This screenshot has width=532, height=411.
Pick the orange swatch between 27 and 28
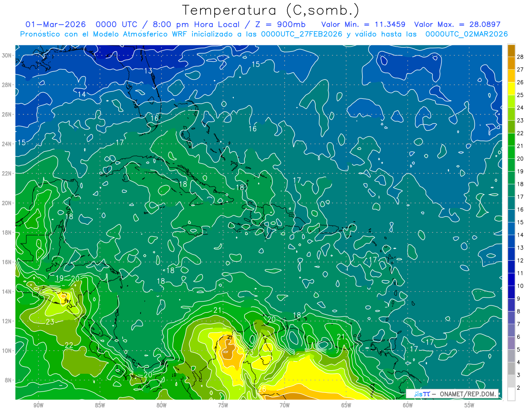tap(511, 63)
